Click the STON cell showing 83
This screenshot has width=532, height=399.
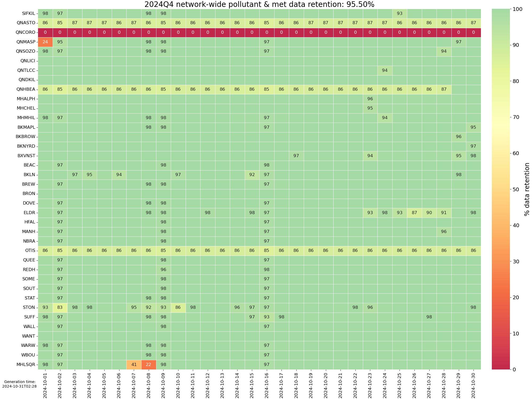(60, 307)
